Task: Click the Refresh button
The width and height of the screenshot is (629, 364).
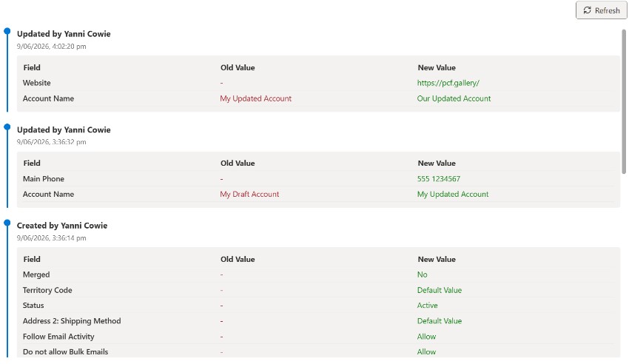Action: (x=601, y=10)
